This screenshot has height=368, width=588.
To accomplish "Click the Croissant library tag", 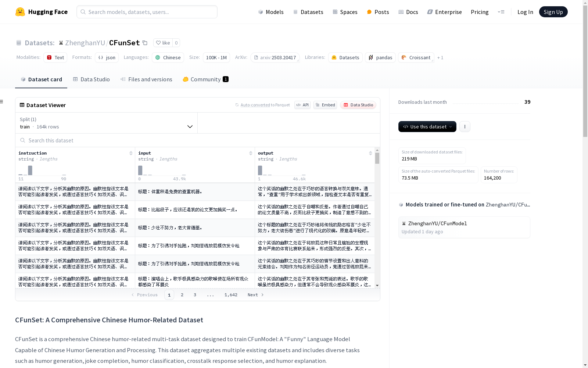I will (x=416, y=57).
